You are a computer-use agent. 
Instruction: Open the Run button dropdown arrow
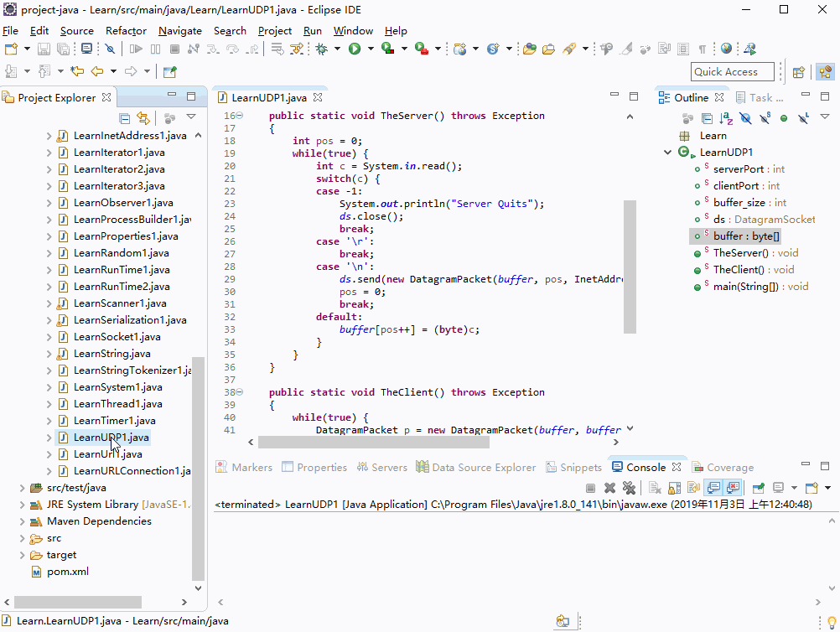click(371, 49)
